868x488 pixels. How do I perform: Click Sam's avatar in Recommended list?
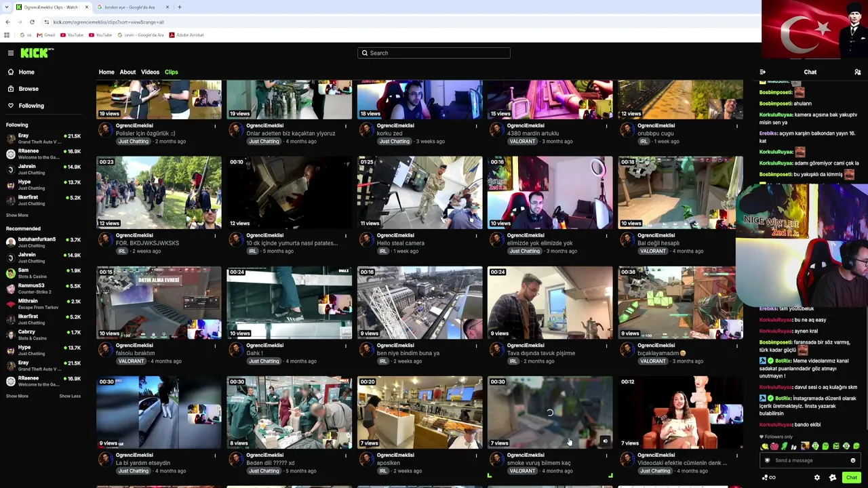pos(11,273)
